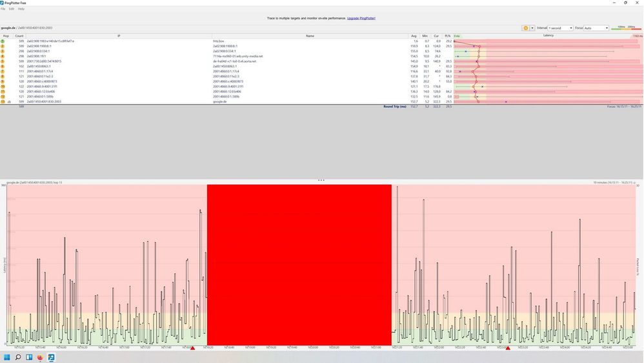Select hop 9 icon for 2001:4860::c:4000:f873

(x=3, y=81)
